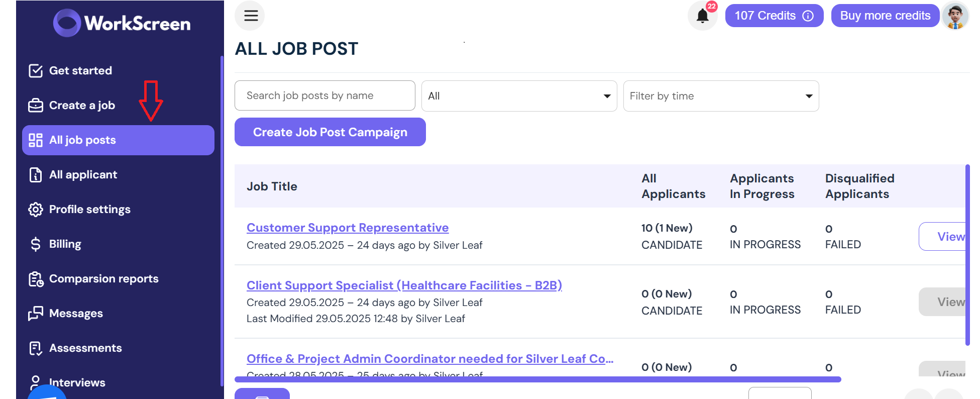Select All job posts menu item
The width and height of the screenshot is (980, 399).
118,140
